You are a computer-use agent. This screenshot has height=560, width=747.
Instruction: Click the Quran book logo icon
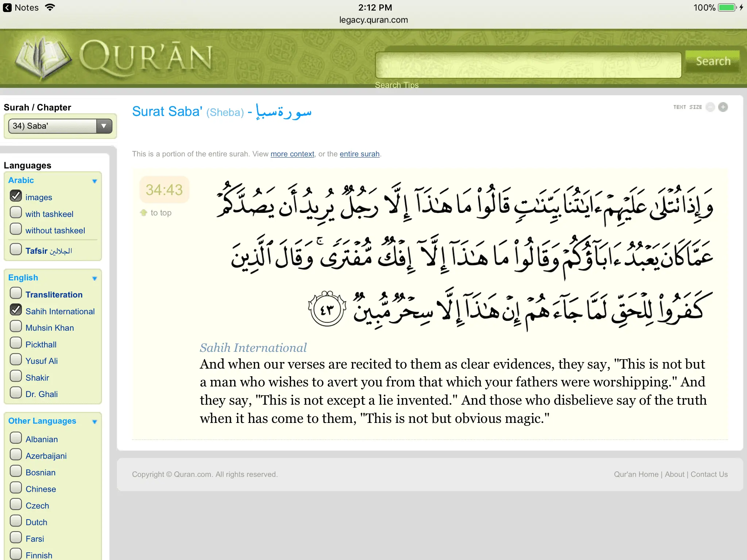43,58
